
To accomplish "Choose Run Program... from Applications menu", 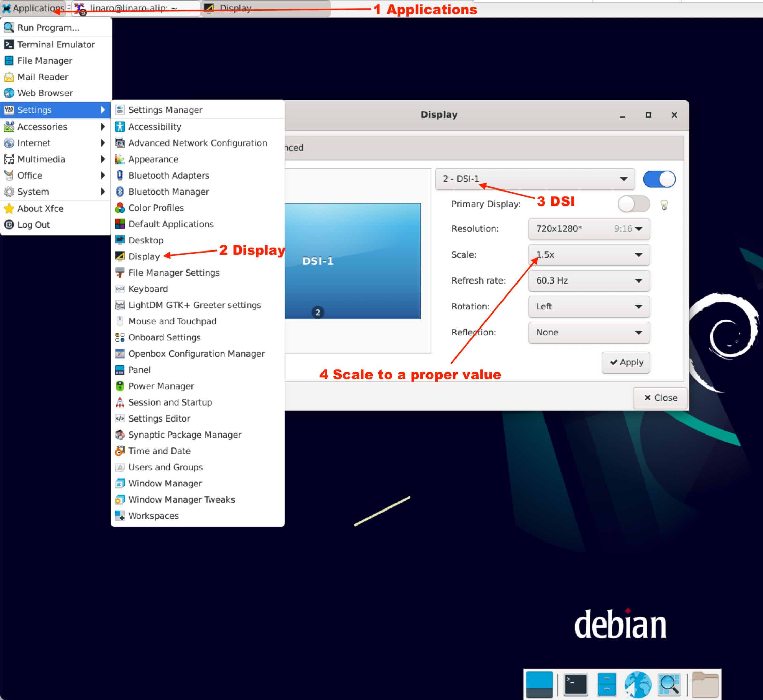I will [56, 28].
